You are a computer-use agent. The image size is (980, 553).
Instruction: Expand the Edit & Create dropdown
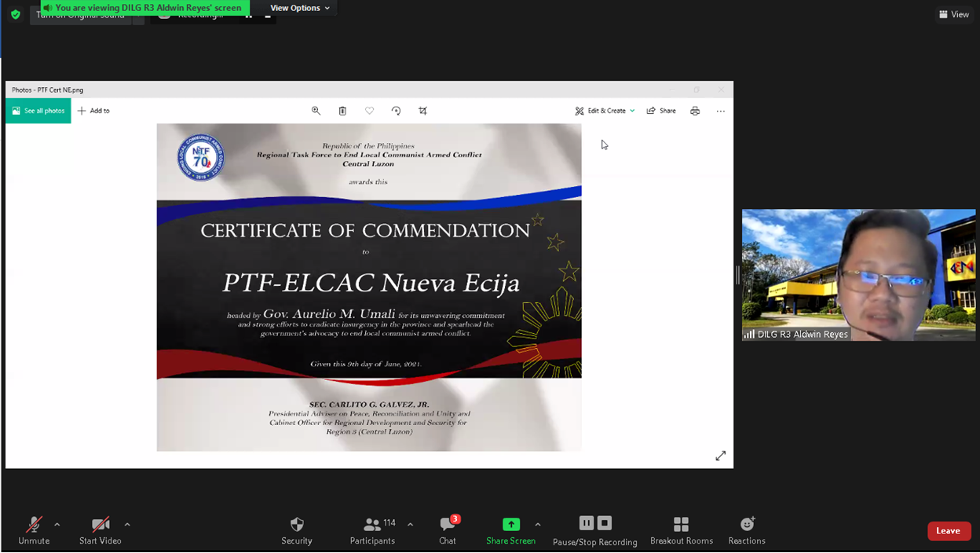[605, 111]
